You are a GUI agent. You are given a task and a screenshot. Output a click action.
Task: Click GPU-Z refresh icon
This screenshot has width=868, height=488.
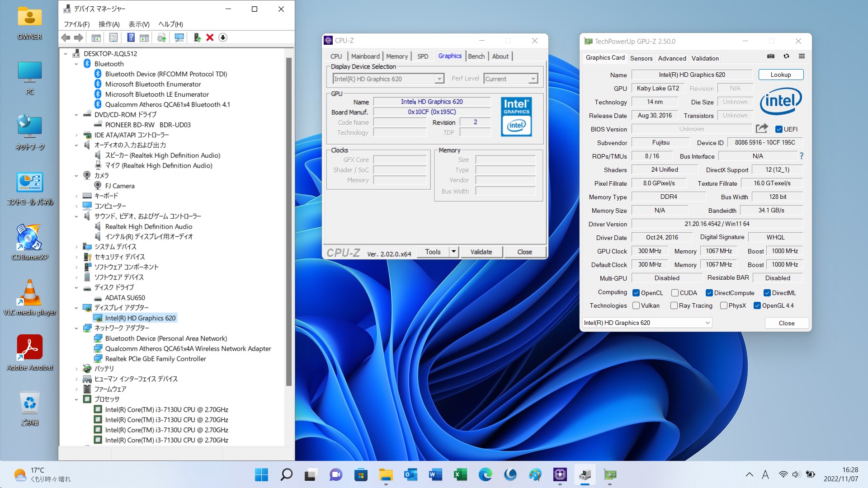click(x=786, y=56)
